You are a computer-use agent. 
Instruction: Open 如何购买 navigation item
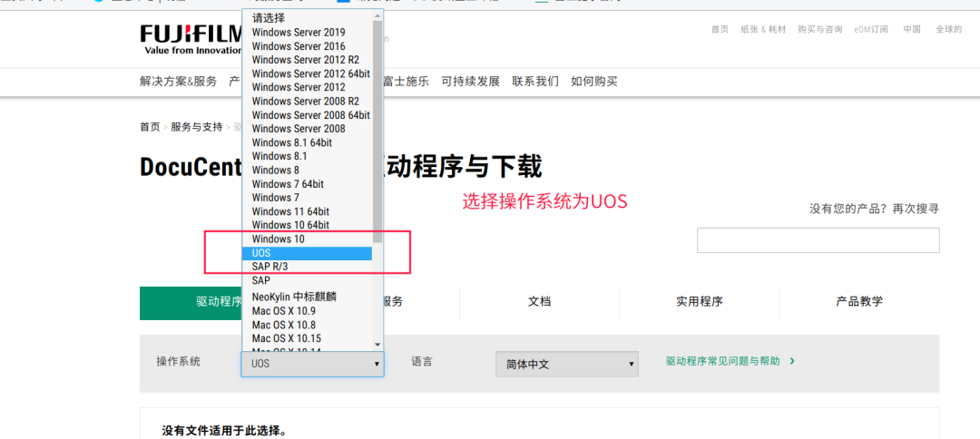pos(594,82)
